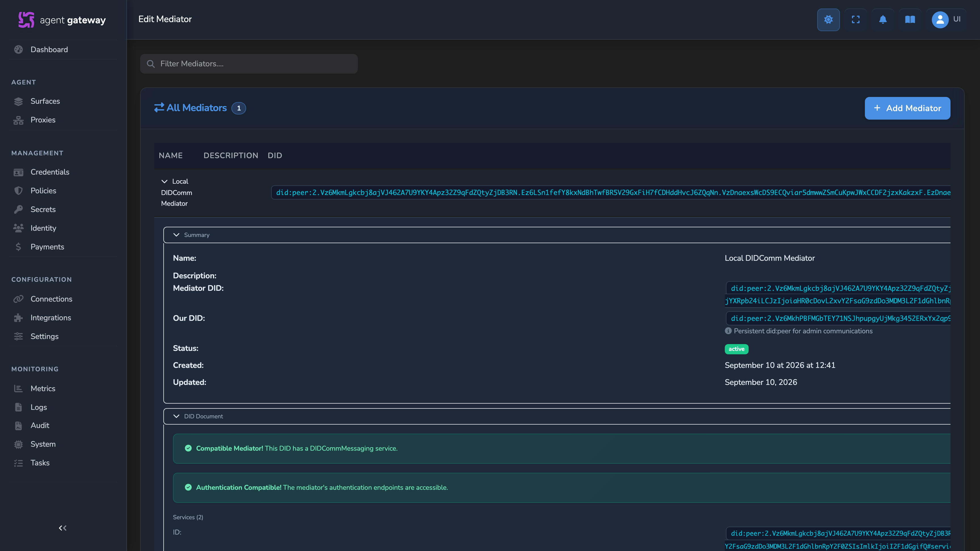The image size is (980, 551).
Task: Click the Integrations puzzle icon
Action: click(x=18, y=318)
